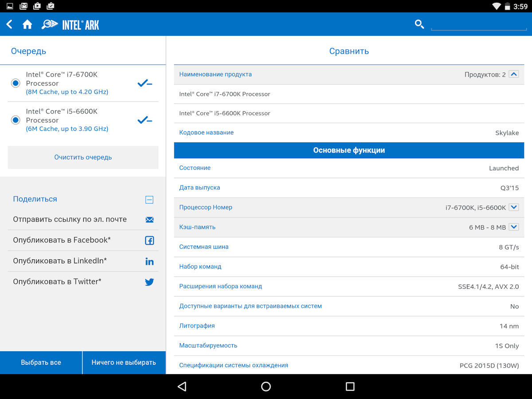Tap the Skylake value

click(x=507, y=133)
